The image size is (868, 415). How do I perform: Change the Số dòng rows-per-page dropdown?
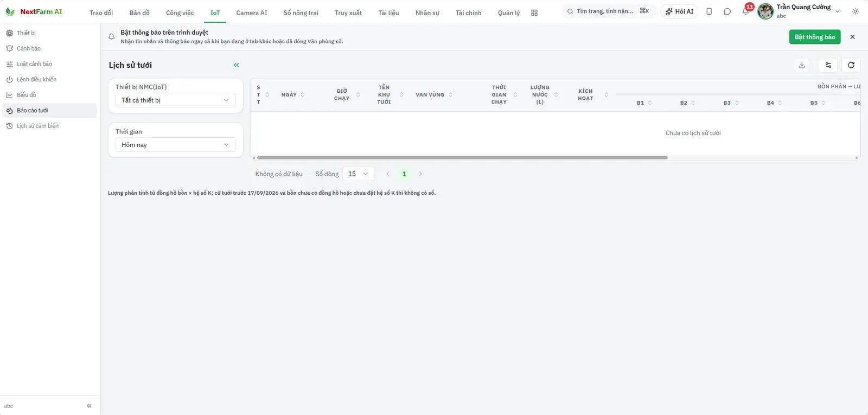click(359, 174)
